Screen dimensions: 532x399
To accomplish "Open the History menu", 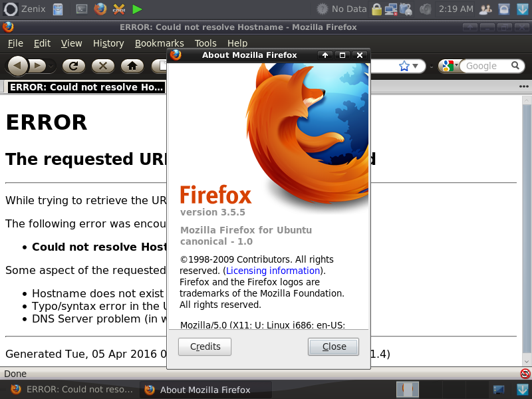I will pos(108,43).
